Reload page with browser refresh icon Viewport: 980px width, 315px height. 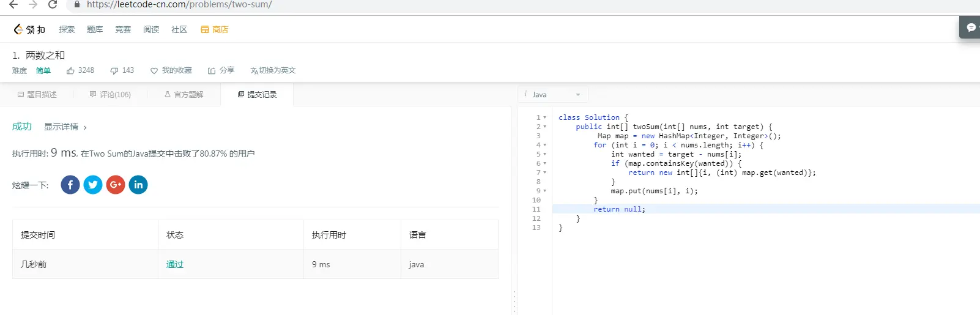coord(53,4)
